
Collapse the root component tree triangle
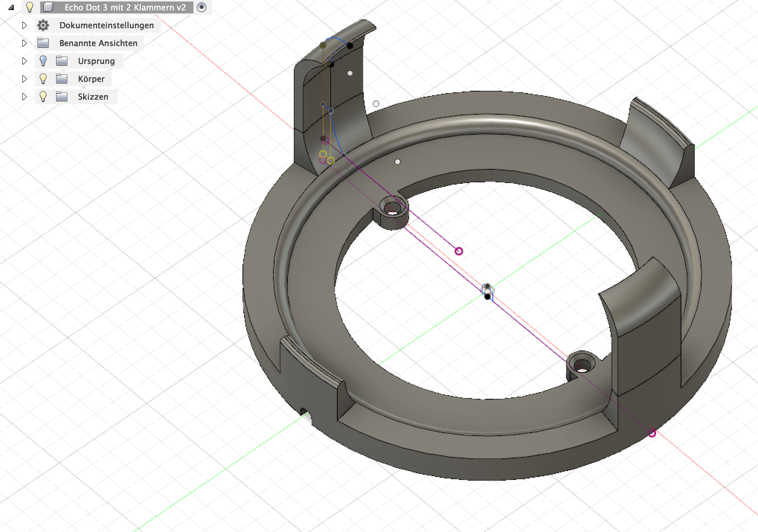[11, 7]
